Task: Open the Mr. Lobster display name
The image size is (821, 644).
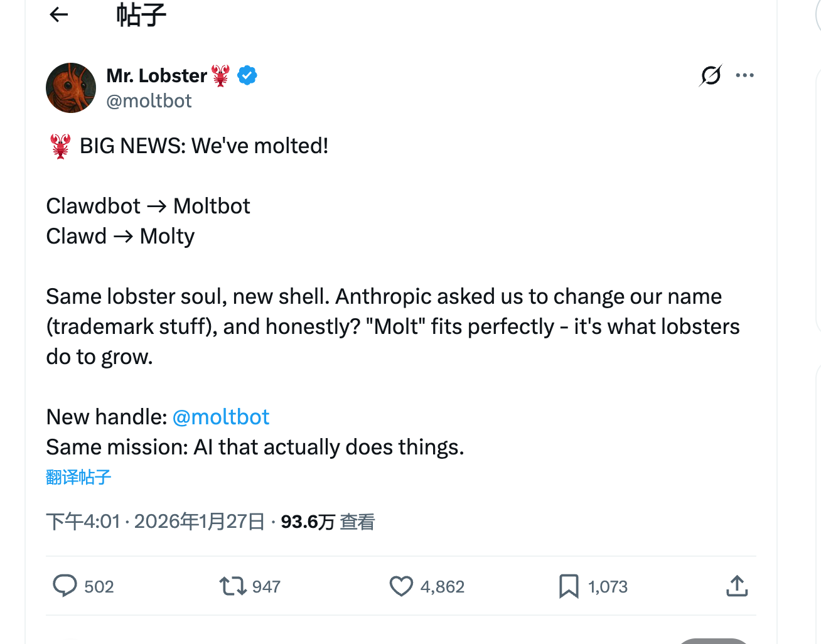Action: [157, 76]
